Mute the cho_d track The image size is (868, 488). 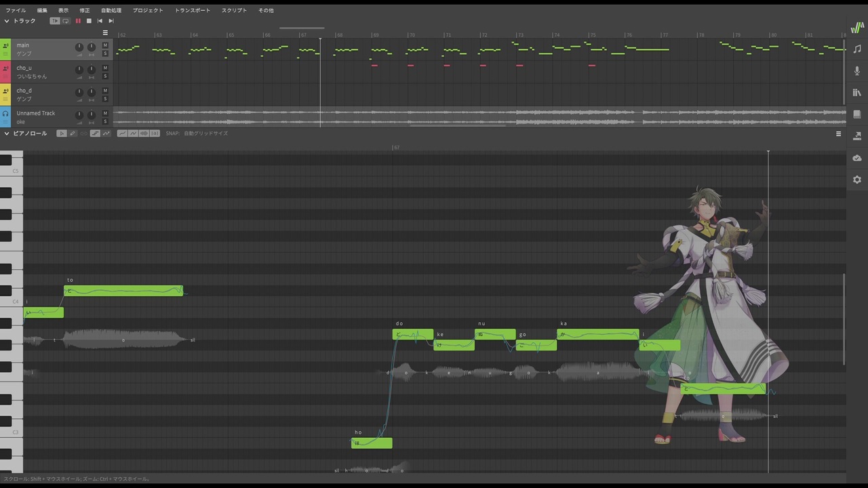[x=105, y=90]
